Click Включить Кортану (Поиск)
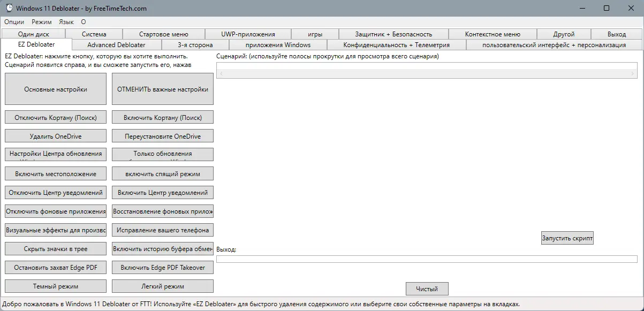The image size is (644, 311). point(163,117)
